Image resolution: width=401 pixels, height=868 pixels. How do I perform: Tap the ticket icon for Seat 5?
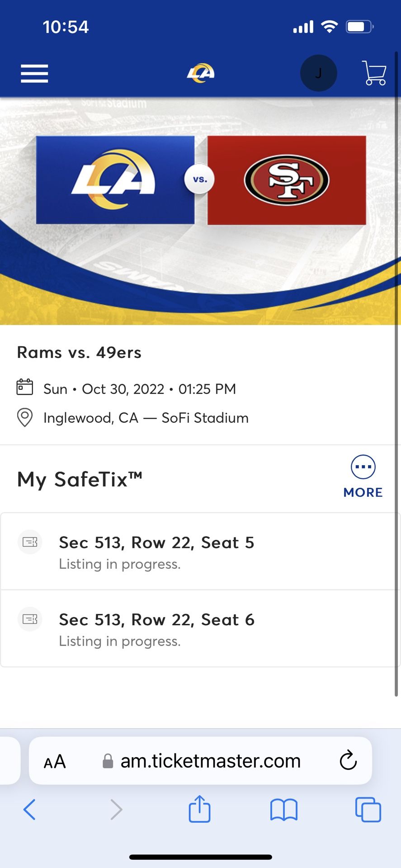(x=30, y=542)
